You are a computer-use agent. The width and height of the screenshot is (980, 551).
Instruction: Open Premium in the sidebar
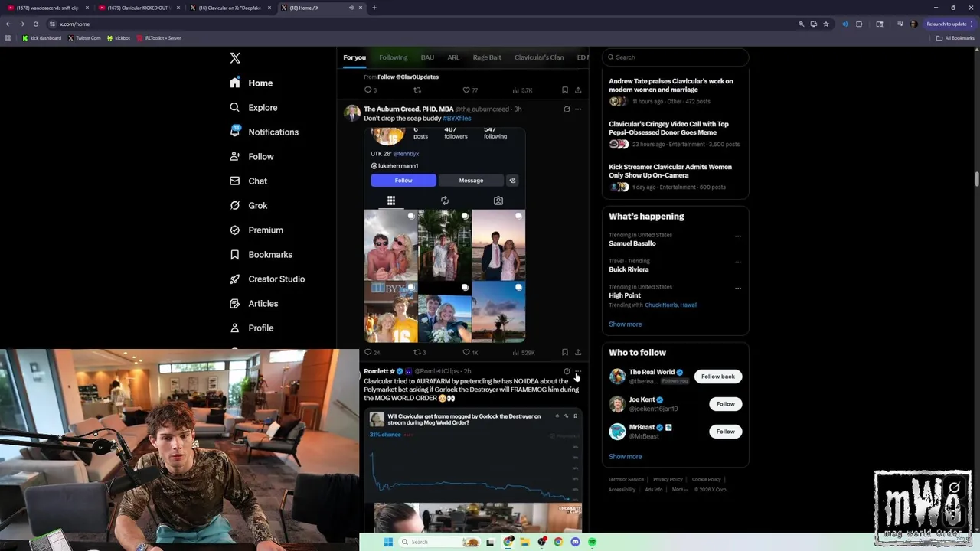(256, 230)
